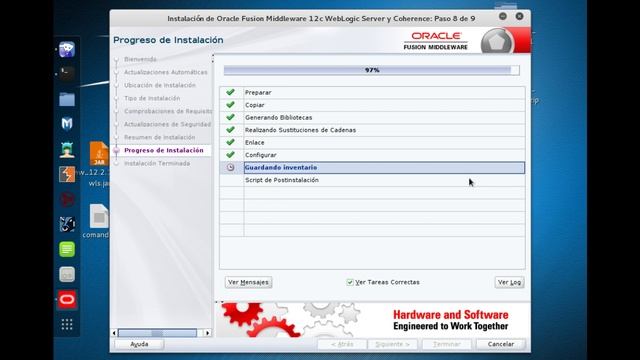This screenshot has width=640, height=360.
Task: Click the green checkmark next to Configurar
Action: click(230, 155)
